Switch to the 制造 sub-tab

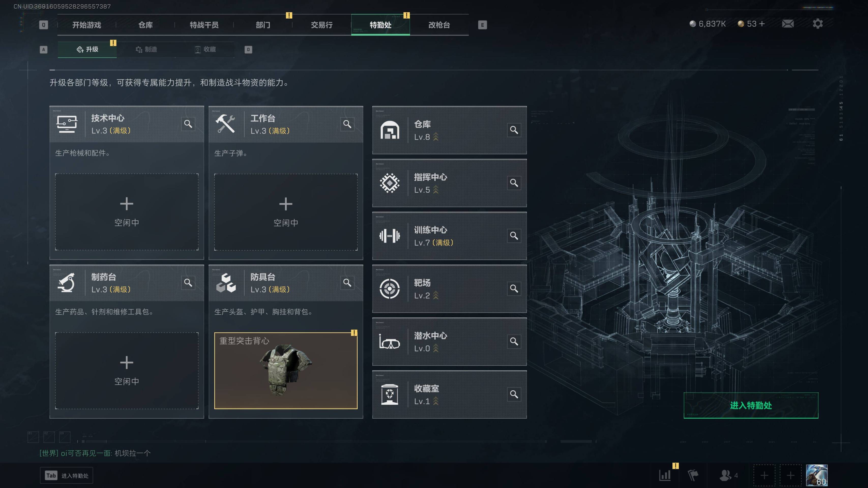(x=146, y=50)
